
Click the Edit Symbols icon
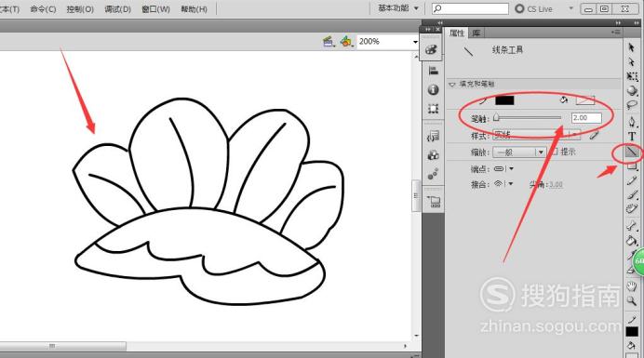click(x=346, y=42)
